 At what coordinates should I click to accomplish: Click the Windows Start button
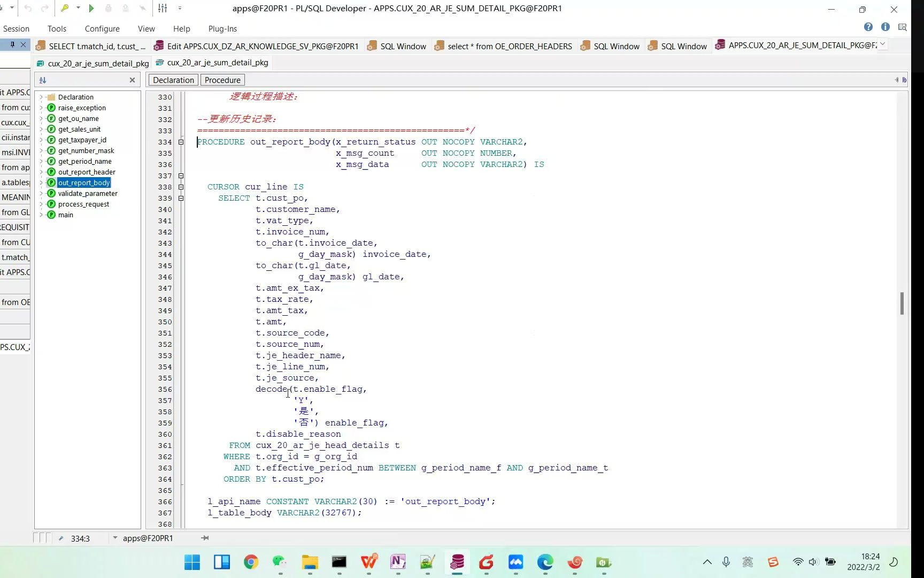192,562
